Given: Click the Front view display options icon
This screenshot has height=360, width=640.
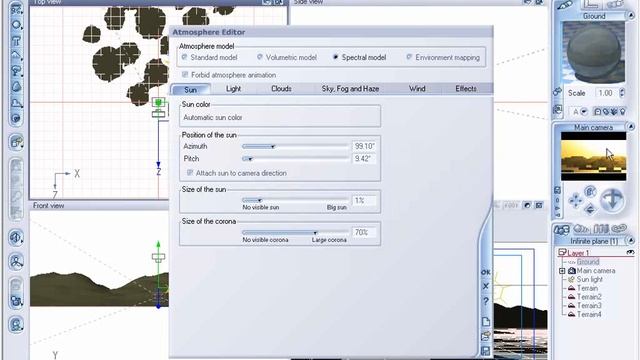Looking at the screenshot, I should pyautogui.click(x=527, y=205).
